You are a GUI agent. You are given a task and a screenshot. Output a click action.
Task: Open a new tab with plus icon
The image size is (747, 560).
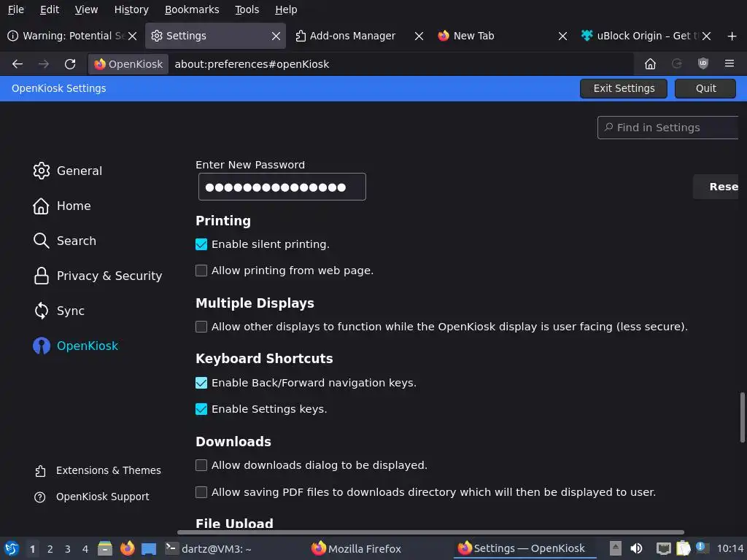click(x=732, y=36)
